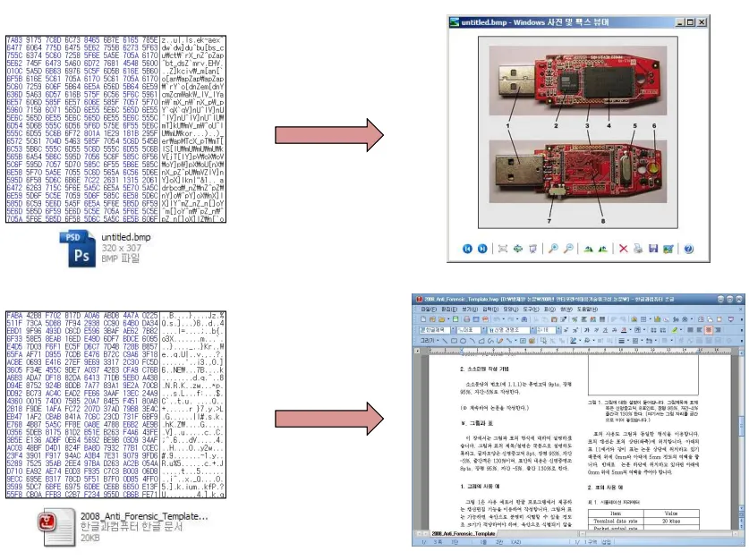Select the ellipse drawing tool in Hangul
This screenshot has width=749, height=560.
point(463,341)
